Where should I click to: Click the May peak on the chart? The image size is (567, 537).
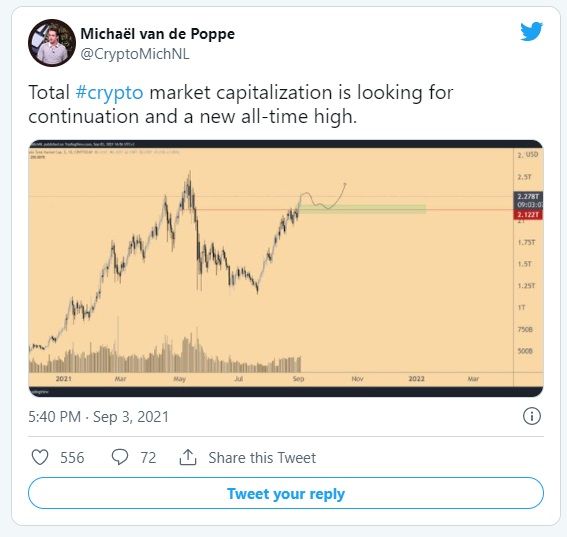click(x=189, y=177)
